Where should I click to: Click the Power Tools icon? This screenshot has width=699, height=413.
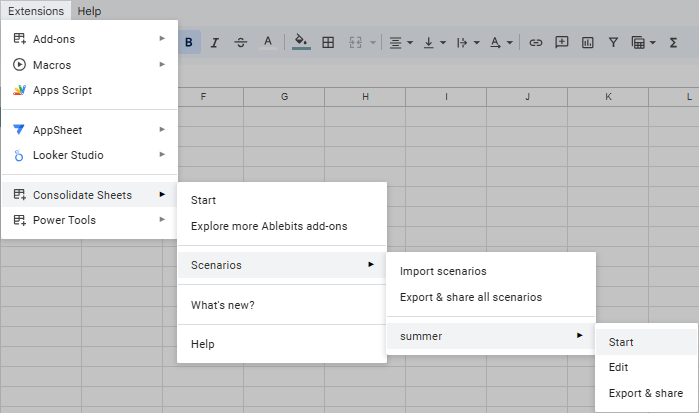[19, 220]
